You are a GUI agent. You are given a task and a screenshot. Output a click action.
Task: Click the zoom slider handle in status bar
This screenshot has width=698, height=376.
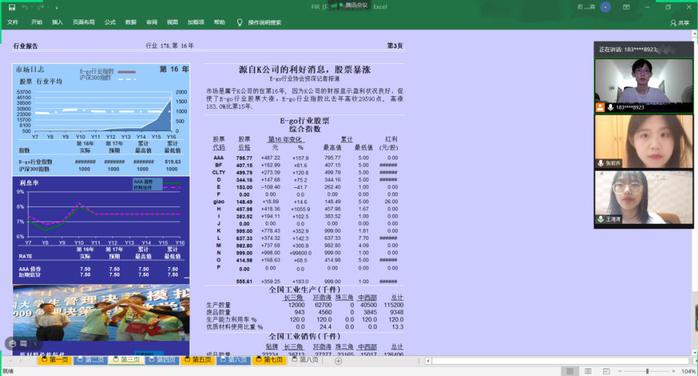coord(647,371)
